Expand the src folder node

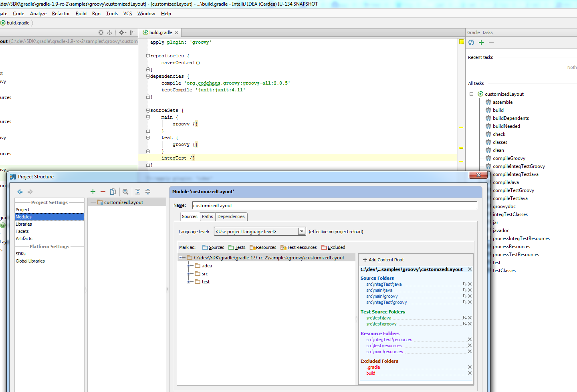point(188,274)
